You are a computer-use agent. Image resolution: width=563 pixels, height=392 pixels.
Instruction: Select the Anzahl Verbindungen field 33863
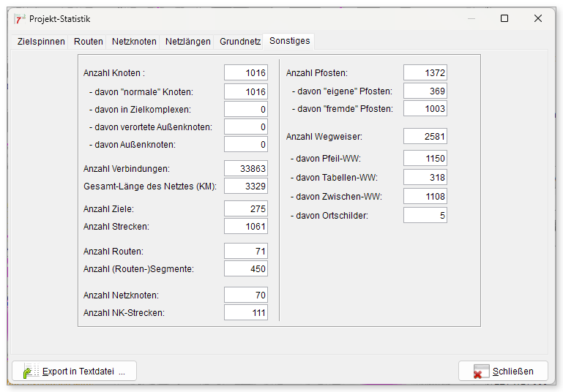[246, 168]
